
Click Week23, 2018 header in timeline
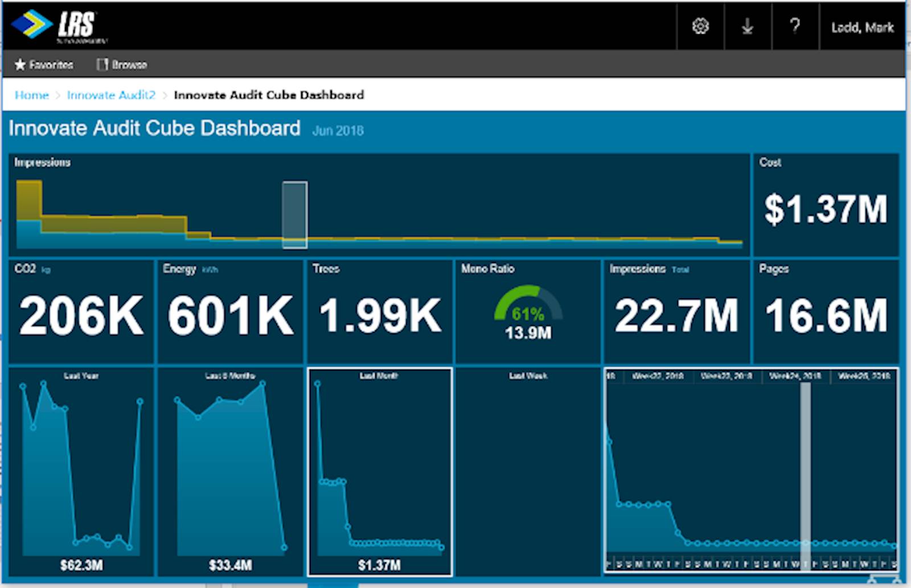tap(727, 376)
